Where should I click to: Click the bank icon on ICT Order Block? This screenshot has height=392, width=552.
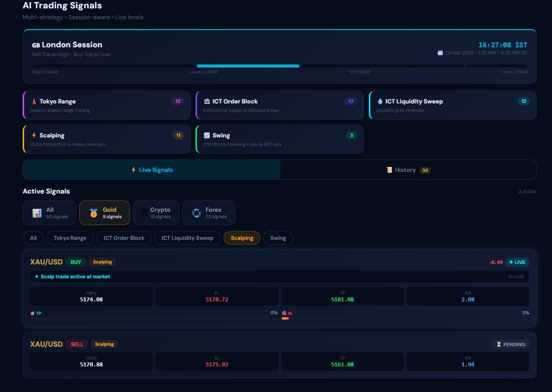(x=207, y=101)
